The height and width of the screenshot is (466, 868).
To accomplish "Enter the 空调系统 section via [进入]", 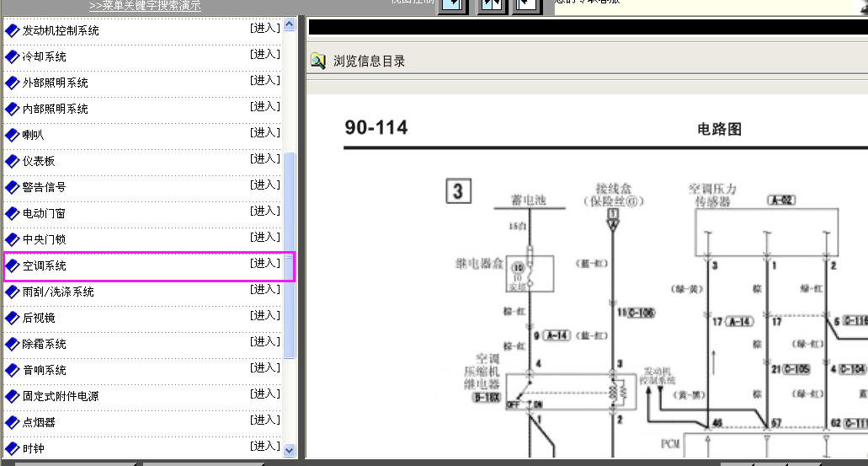I will [265, 263].
